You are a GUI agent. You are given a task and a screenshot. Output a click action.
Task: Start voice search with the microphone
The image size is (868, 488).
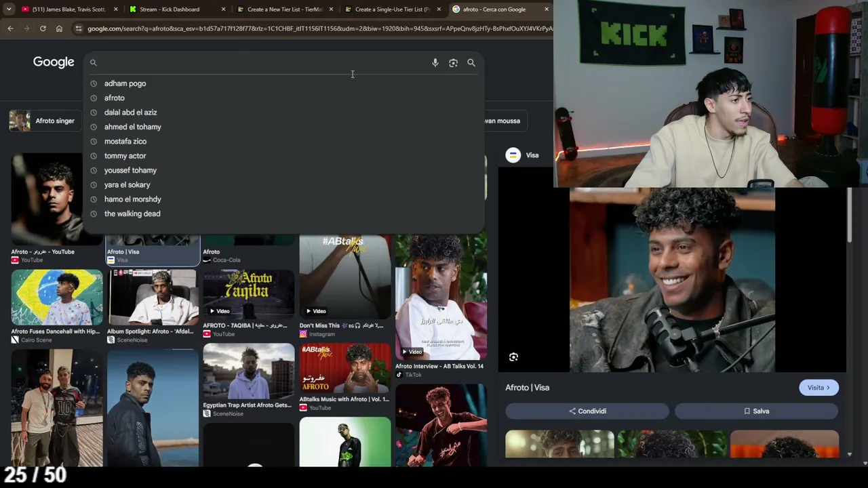tap(435, 62)
